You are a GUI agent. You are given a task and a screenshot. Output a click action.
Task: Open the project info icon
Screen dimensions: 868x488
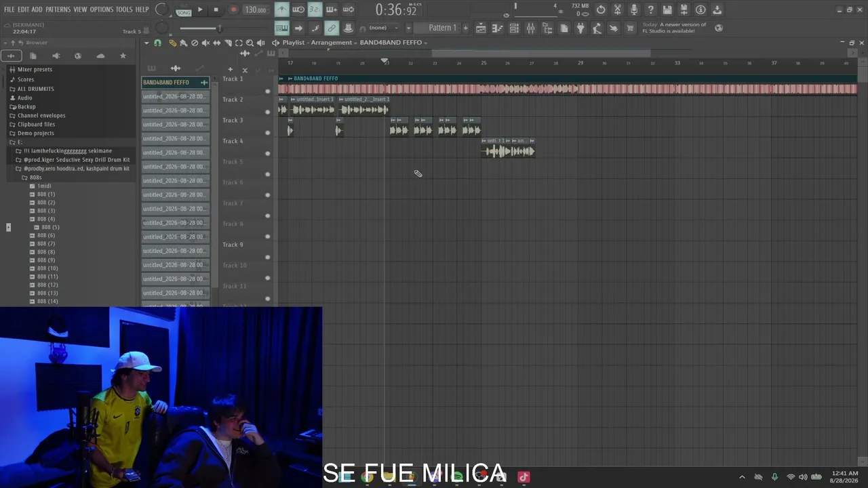tap(701, 9)
